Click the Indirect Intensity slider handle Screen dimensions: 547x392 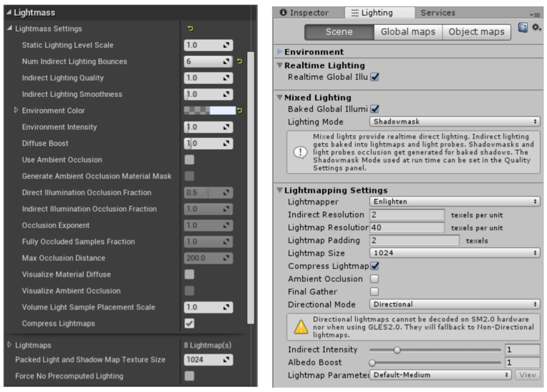coord(397,350)
